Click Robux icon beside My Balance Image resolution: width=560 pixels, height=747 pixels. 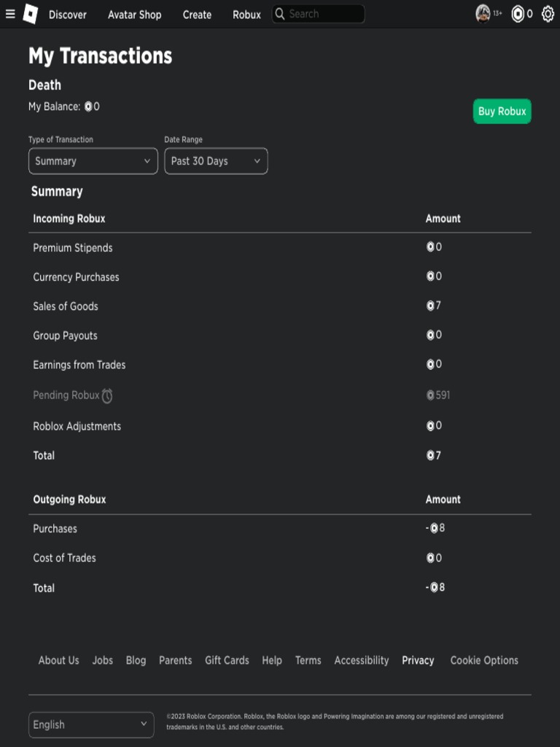88,107
